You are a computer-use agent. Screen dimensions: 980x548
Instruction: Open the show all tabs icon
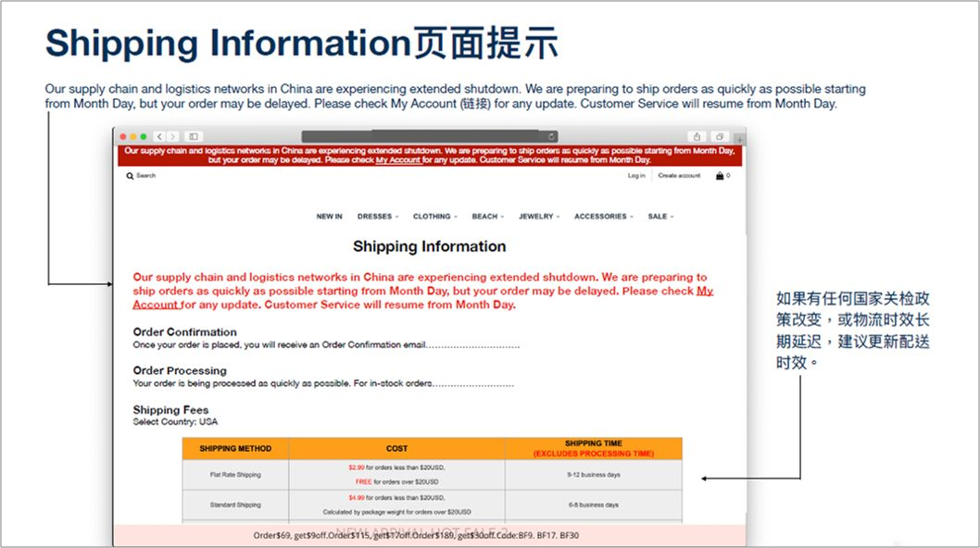click(x=718, y=136)
